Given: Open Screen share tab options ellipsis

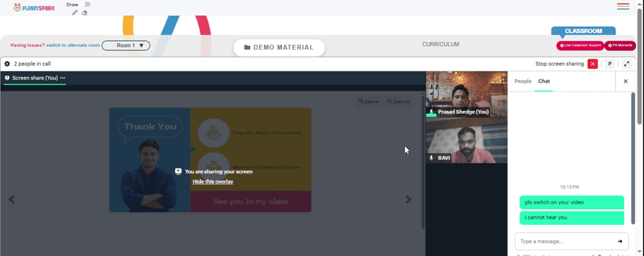Looking at the screenshot, I should (x=62, y=78).
